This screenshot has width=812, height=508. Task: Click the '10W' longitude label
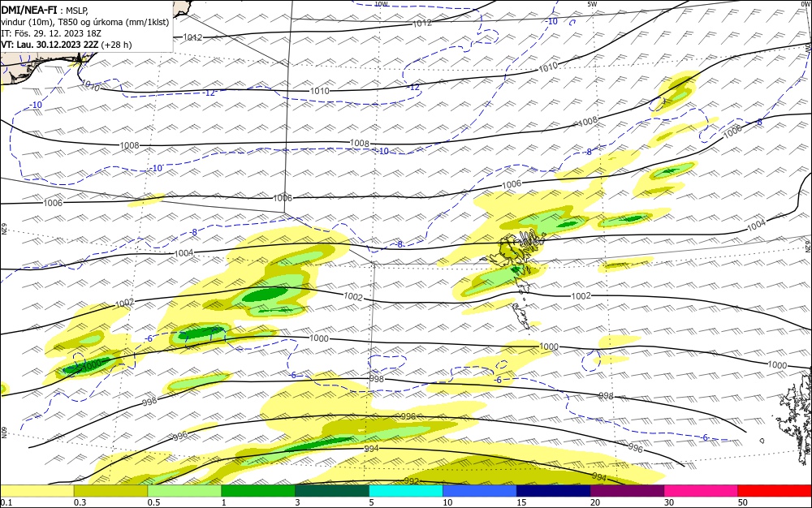(x=381, y=4)
